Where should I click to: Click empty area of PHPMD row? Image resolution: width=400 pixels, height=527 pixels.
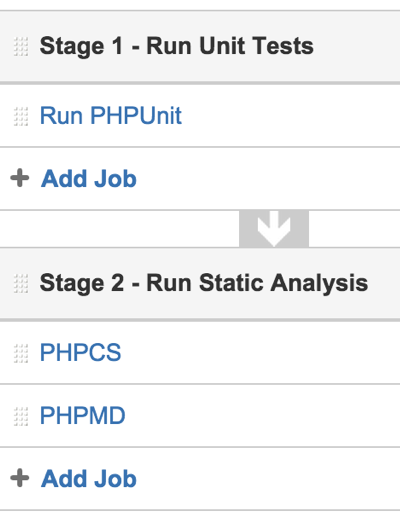(x=262, y=416)
